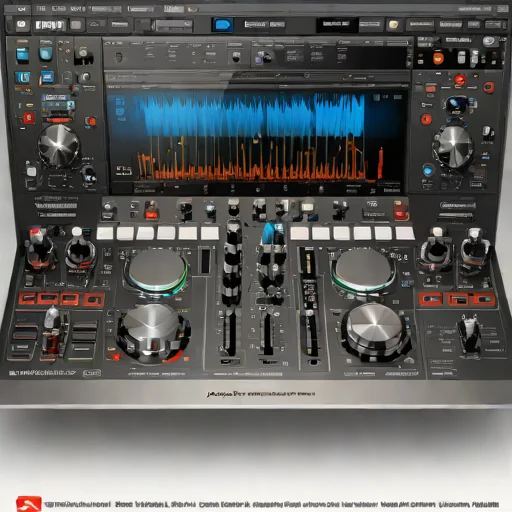The image size is (512, 512).
Task: Turn the large silver knob on the right panel
Action: pos(453,147)
